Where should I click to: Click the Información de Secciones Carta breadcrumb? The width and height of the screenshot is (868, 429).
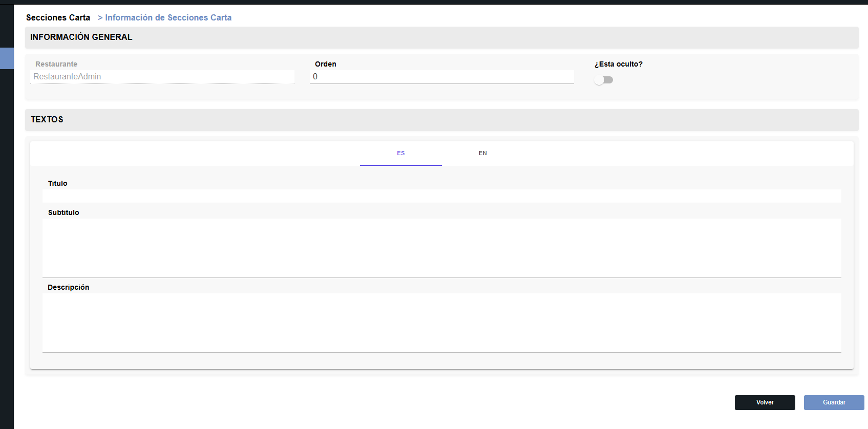click(168, 17)
